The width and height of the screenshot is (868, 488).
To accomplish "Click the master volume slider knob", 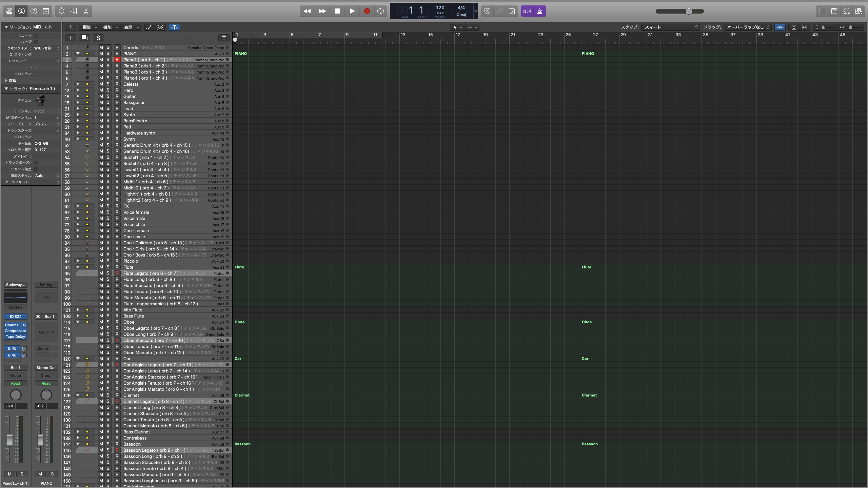I will pyautogui.click(x=689, y=11).
